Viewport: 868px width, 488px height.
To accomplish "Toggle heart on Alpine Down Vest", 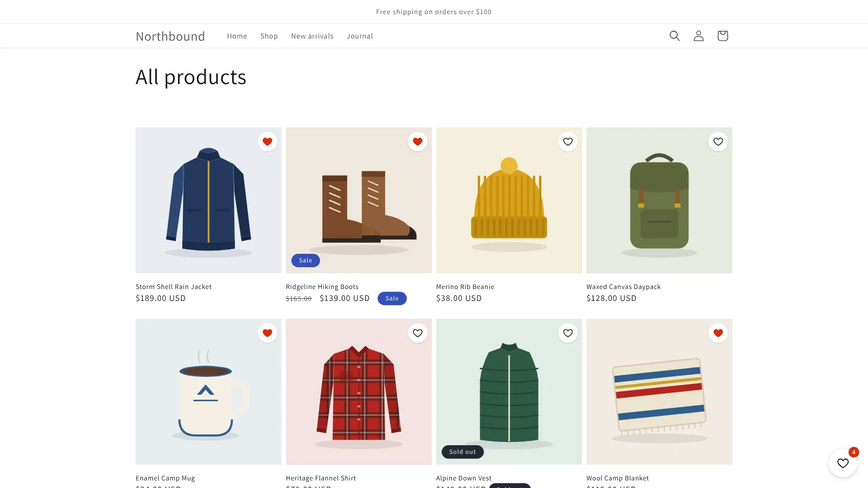I will [568, 333].
